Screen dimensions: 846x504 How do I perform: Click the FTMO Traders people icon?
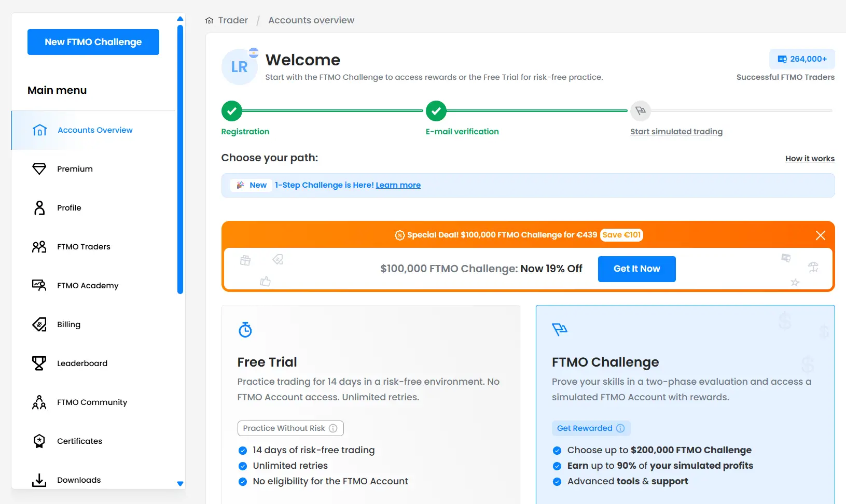[x=39, y=247]
